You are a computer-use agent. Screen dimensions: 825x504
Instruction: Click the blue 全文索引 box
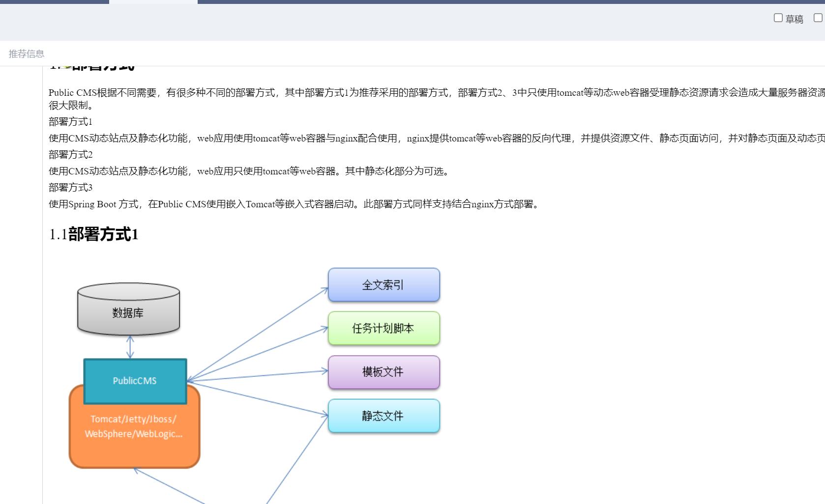[x=383, y=285]
